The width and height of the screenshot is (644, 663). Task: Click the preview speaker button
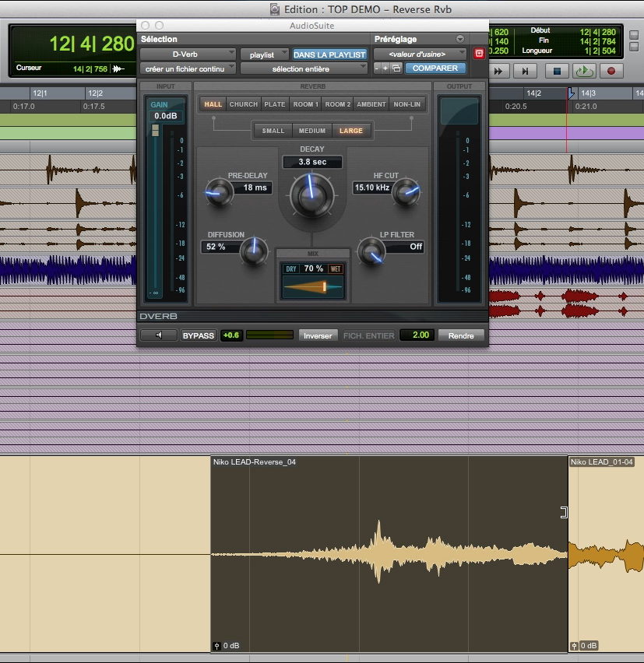[x=159, y=335]
